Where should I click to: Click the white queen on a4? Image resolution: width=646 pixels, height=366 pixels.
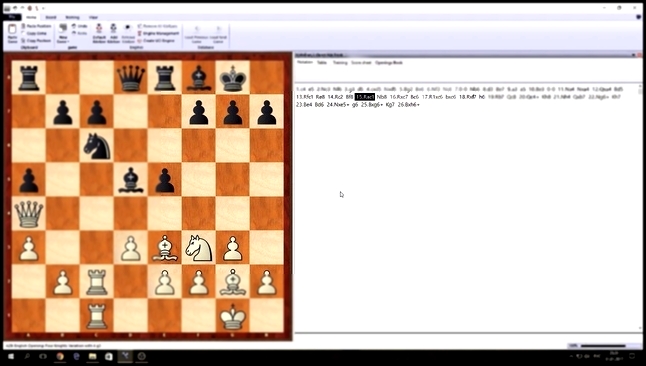pyautogui.click(x=29, y=214)
